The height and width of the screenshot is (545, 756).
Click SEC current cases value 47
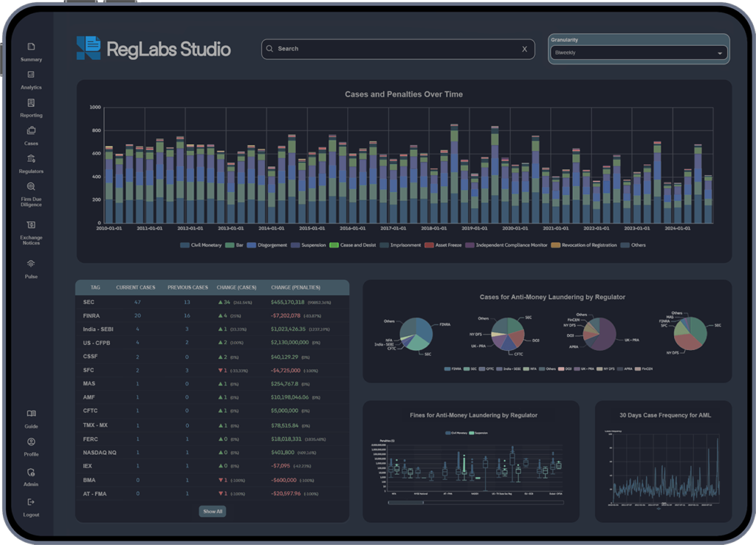(x=137, y=302)
